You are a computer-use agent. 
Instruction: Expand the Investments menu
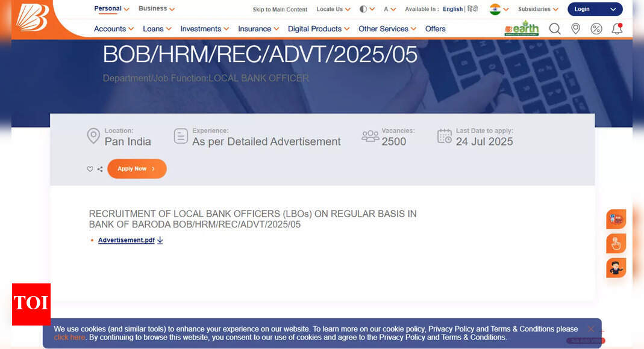point(205,29)
